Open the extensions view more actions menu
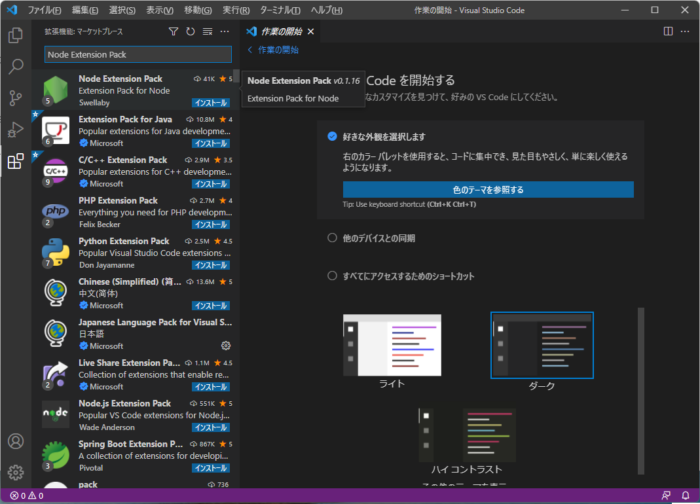This screenshot has width=700, height=504. (225, 32)
